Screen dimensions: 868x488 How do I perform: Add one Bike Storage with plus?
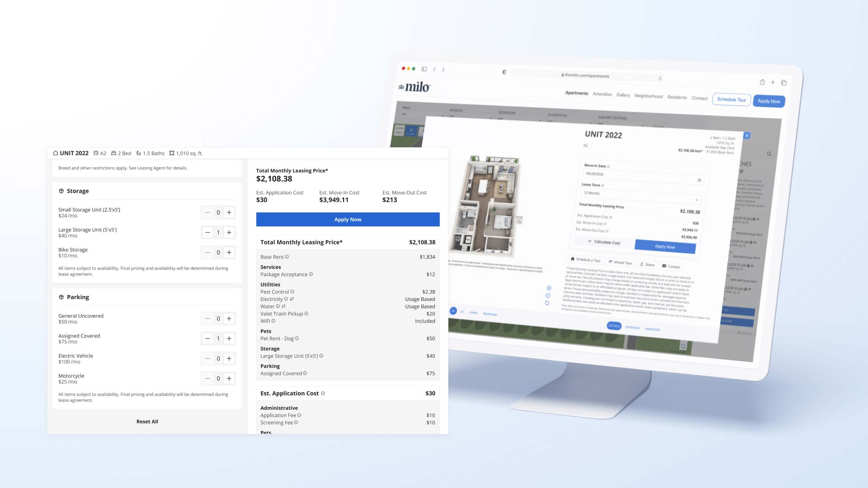tap(229, 253)
